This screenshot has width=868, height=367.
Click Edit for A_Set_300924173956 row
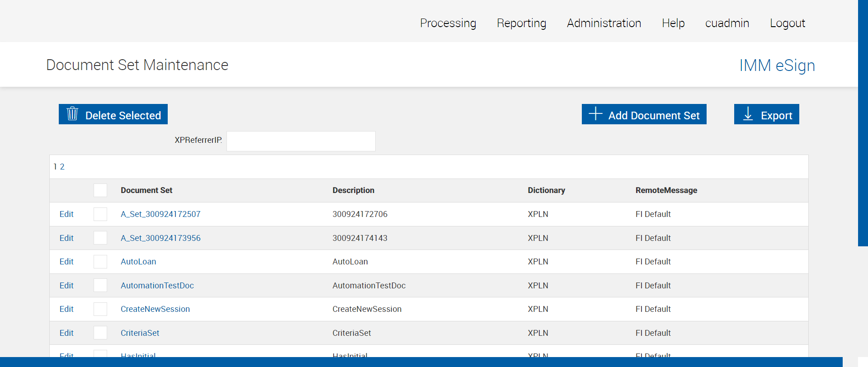click(66, 238)
